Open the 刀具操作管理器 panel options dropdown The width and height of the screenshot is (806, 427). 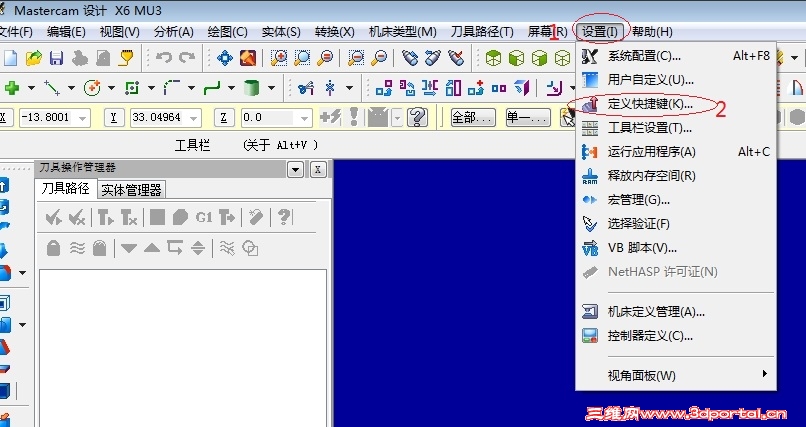pos(296,170)
